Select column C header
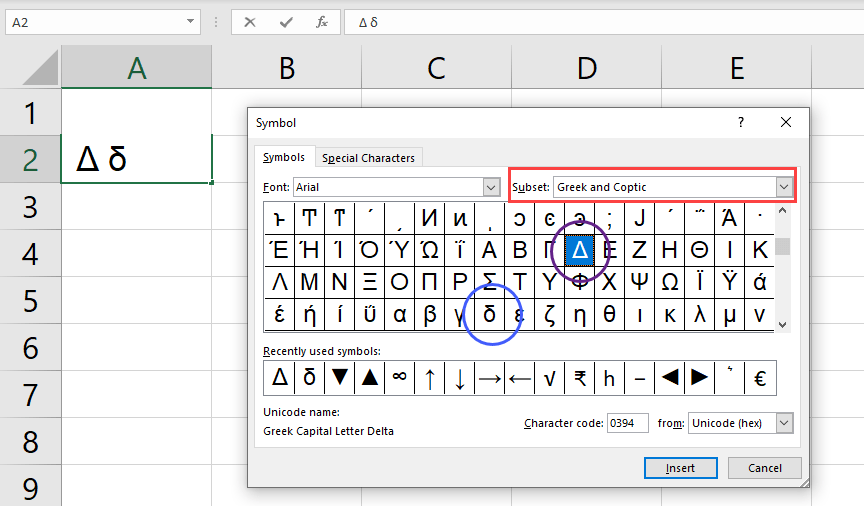The image size is (864, 506). pyautogui.click(x=436, y=68)
